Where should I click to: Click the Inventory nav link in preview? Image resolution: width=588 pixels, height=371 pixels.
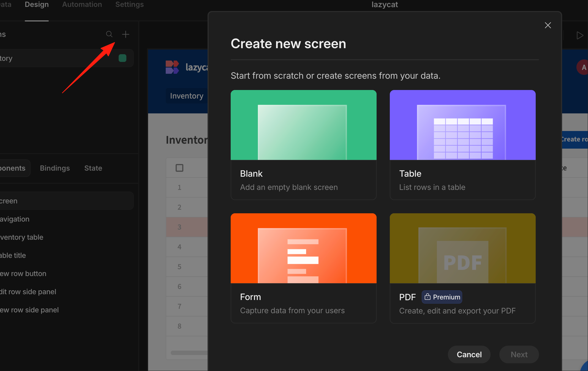(x=187, y=96)
